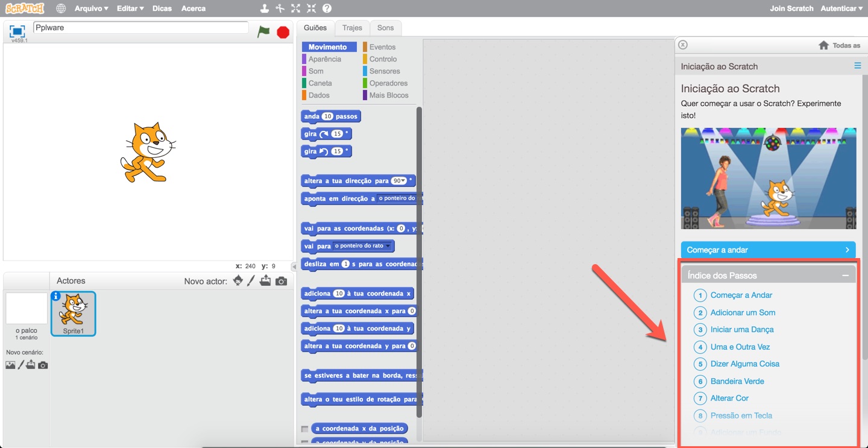The width and height of the screenshot is (868, 448).
Task: Upload a sprite from file
Action: click(265, 280)
